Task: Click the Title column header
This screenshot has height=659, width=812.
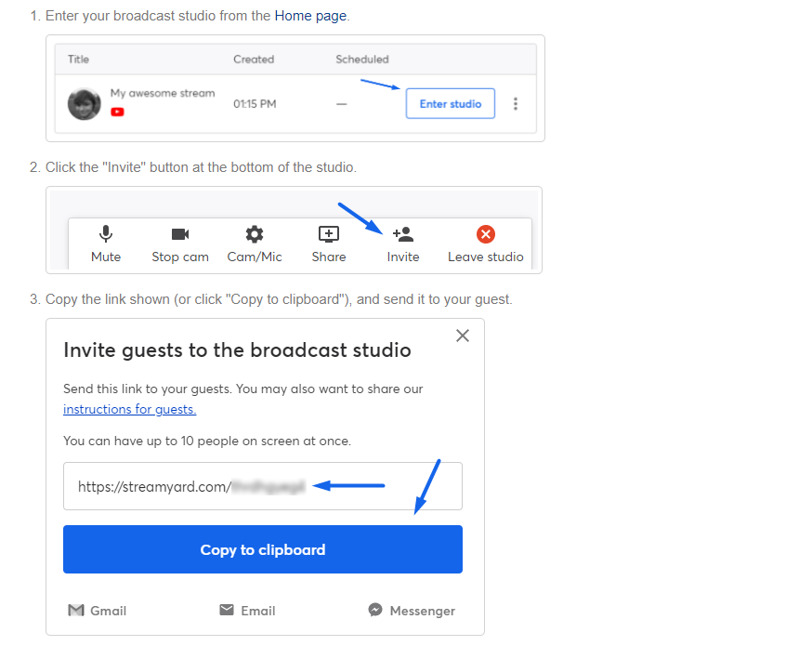Action: pos(78,59)
